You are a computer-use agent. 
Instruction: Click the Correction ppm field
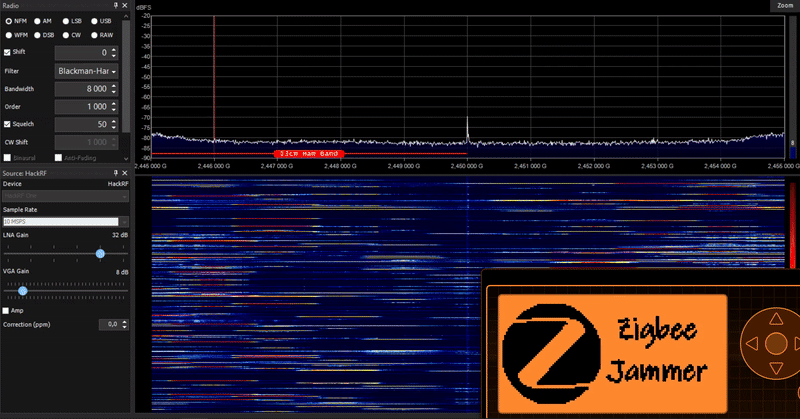(110, 324)
